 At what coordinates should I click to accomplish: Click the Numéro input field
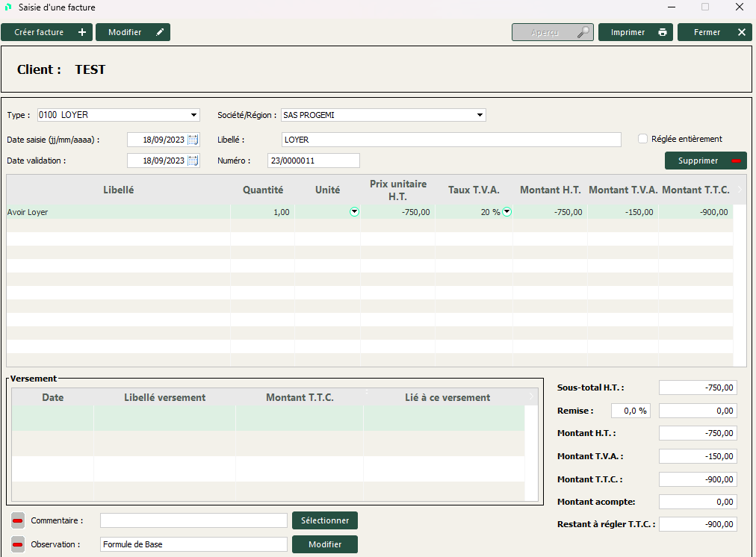[313, 161]
